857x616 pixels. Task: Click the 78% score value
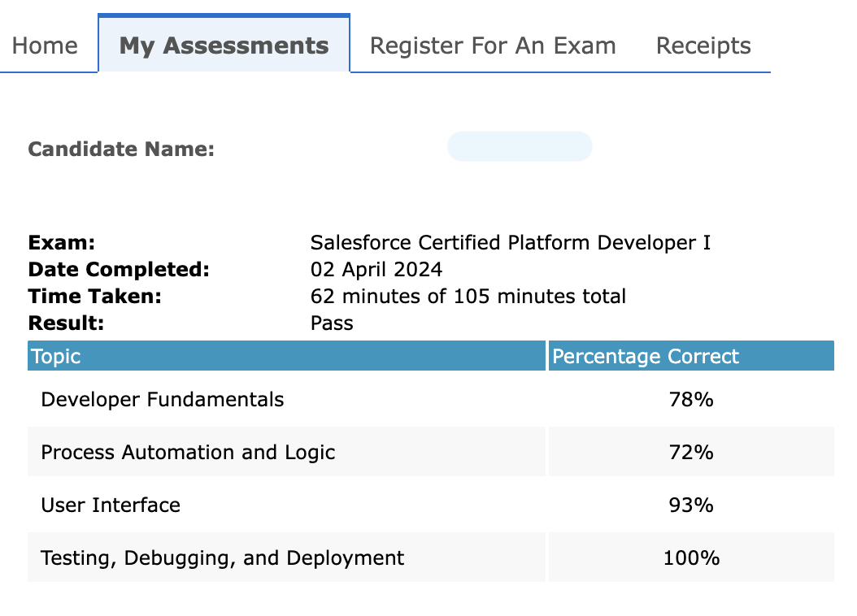pos(691,400)
